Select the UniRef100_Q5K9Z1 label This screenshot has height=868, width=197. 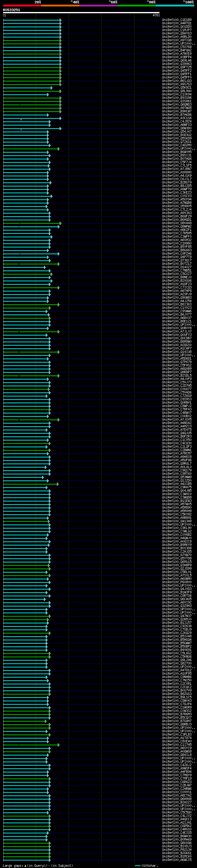pyautogui.click(x=177, y=88)
